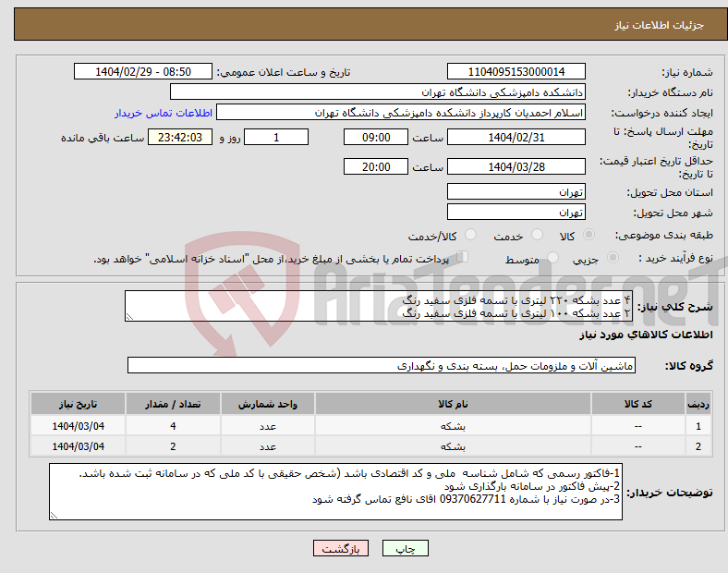The width and height of the screenshot is (728, 573).
Task: Click the row number 1 cell
Action: [698, 426]
